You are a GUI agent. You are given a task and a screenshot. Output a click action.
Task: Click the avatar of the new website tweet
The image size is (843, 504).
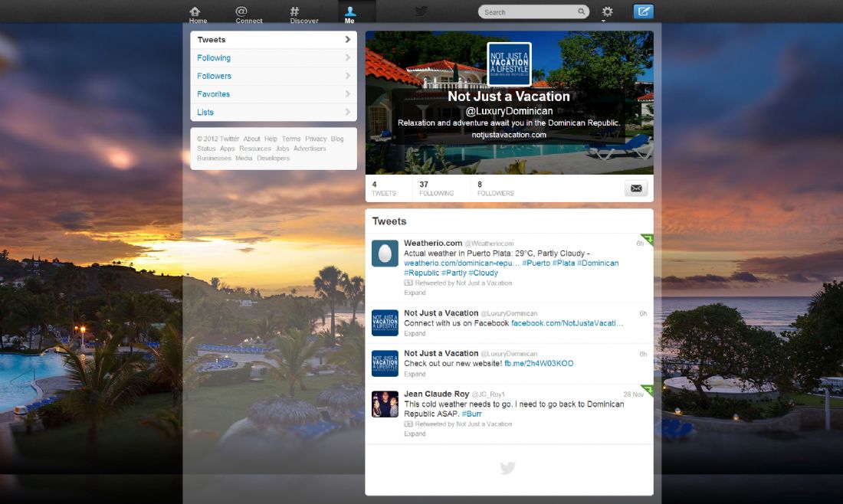click(x=385, y=363)
